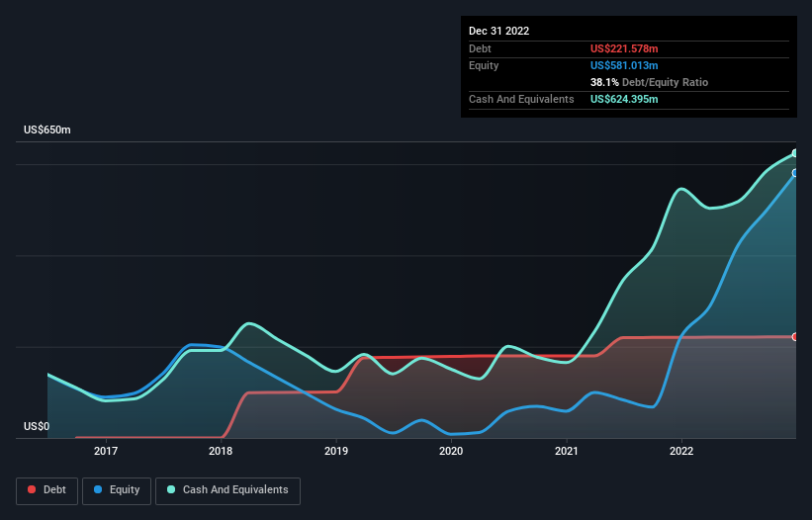Toggle the Cash And Equivalents legend button
The height and width of the screenshot is (520, 812).
(227, 490)
